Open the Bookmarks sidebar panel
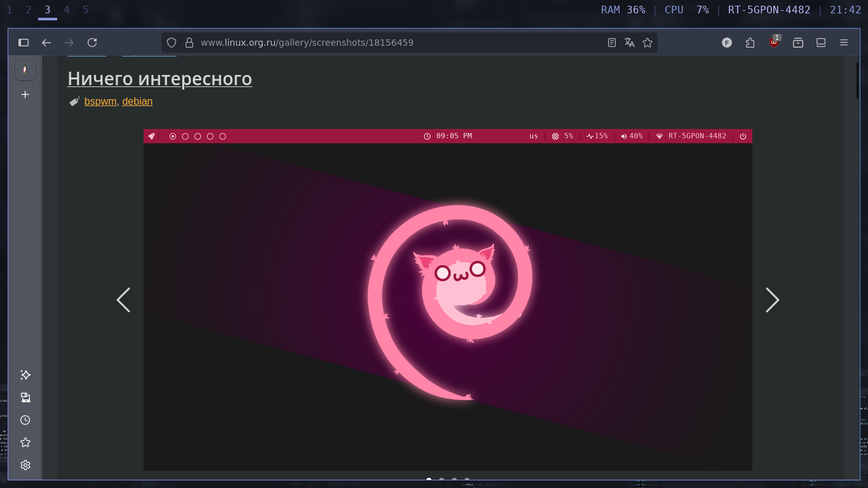Viewport: 868px width, 488px height. pos(25,442)
